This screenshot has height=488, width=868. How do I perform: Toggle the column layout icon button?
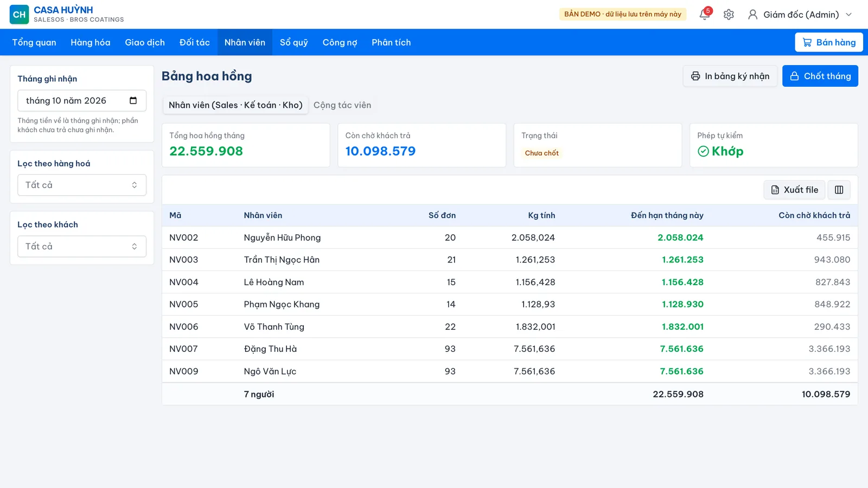click(839, 190)
